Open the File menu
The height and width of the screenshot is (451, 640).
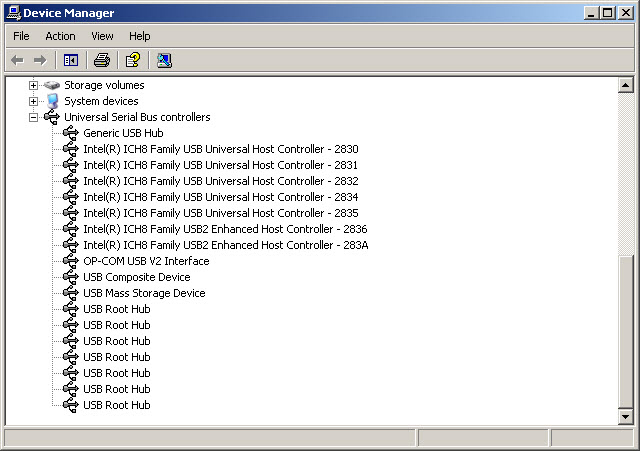click(x=21, y=36)
